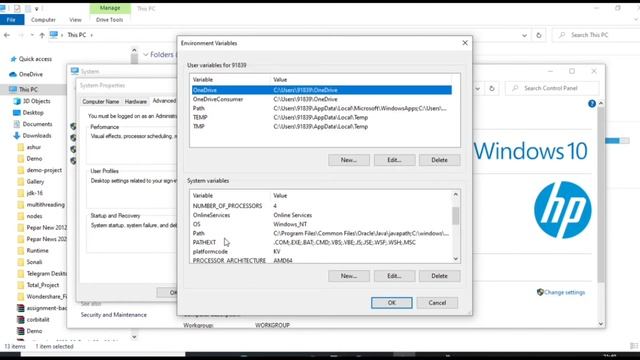
Task: Open the demo-project folder in navigation pane
Action: (x=44, y=170)
